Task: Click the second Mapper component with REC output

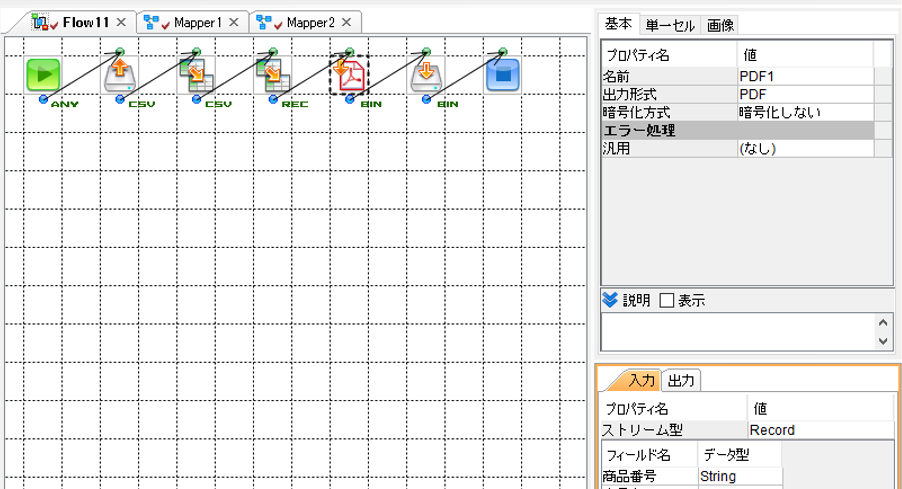Action: (x=273, y=75)
